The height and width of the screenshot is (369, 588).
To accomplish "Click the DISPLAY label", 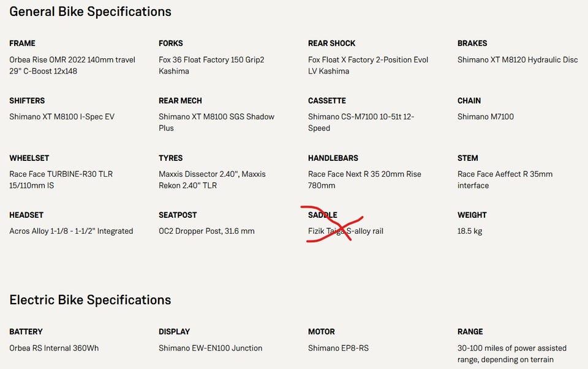I will pos(175,332).
